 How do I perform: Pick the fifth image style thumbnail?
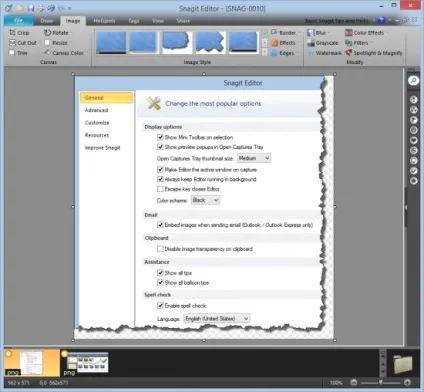244,42
